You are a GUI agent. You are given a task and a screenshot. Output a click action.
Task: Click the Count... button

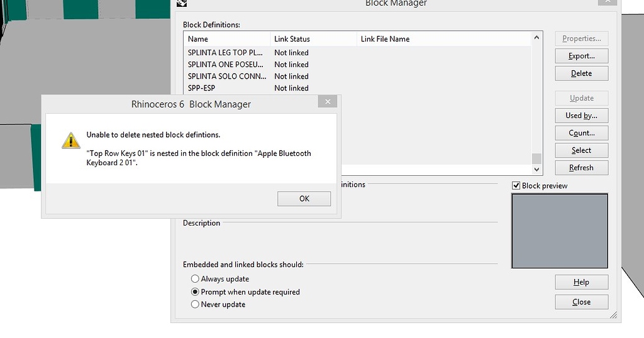(x=581, y=133)
